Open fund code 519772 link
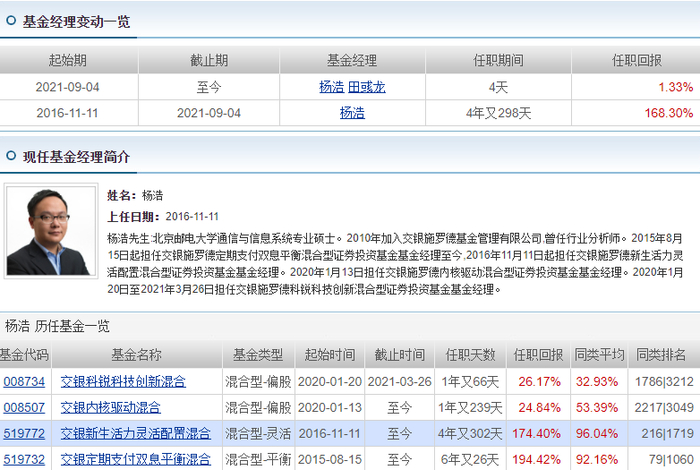 click(x=24, y=433)
